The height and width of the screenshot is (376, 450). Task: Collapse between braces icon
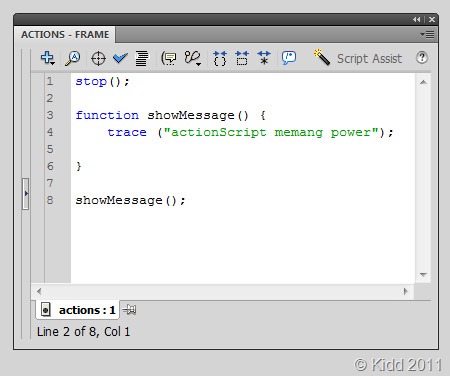220,58
